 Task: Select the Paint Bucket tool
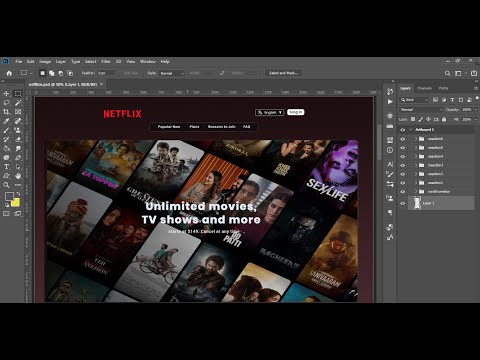pyautogui.click(x=6, y=148)
